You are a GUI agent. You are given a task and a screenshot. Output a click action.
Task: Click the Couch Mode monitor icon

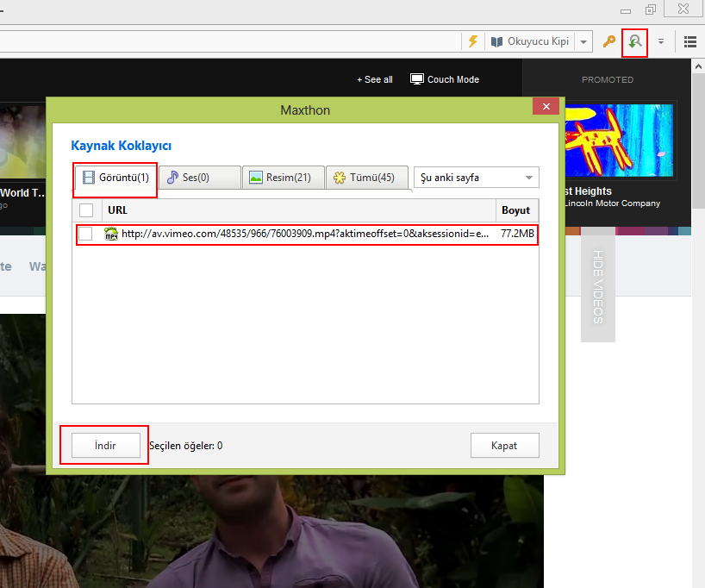[x=417, y=79]
